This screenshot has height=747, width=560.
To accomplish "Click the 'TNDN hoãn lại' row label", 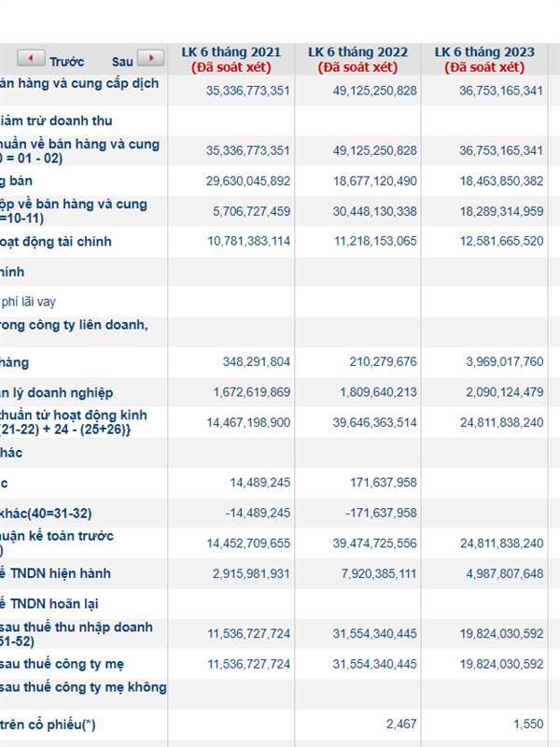I will pyautogui.click(x=51, y=603).
